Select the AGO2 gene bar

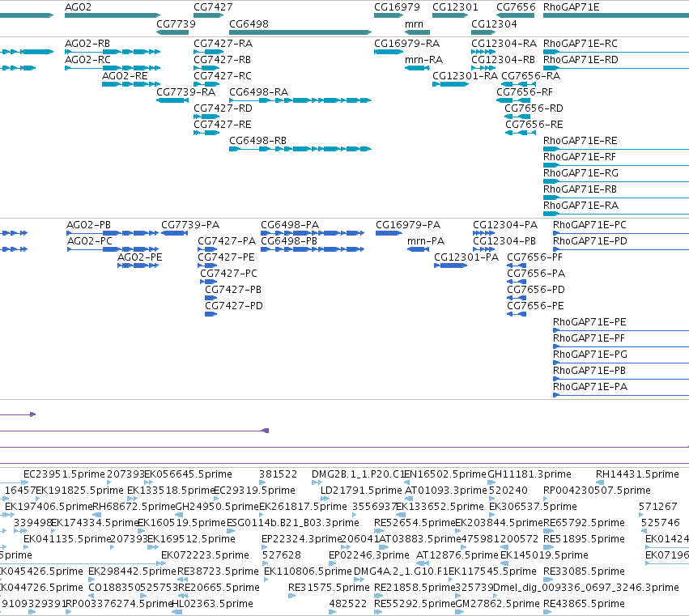(x=112, y=15)
